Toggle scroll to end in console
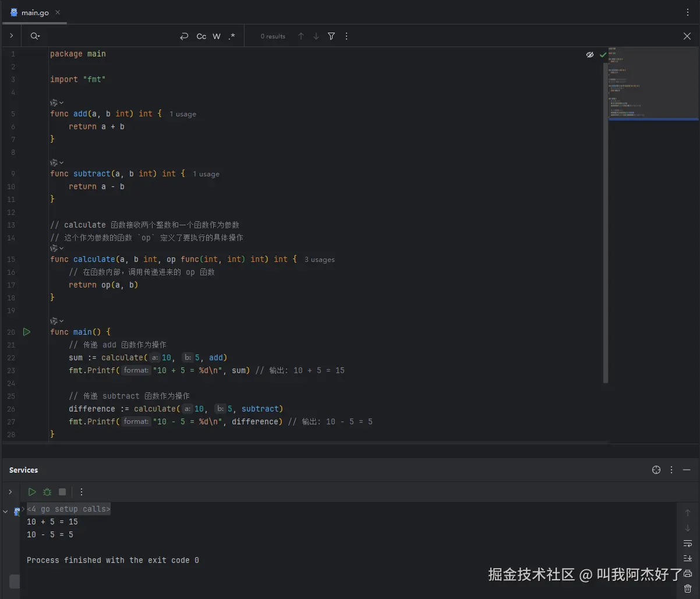 pyautogui.click(x=688, y=558)
